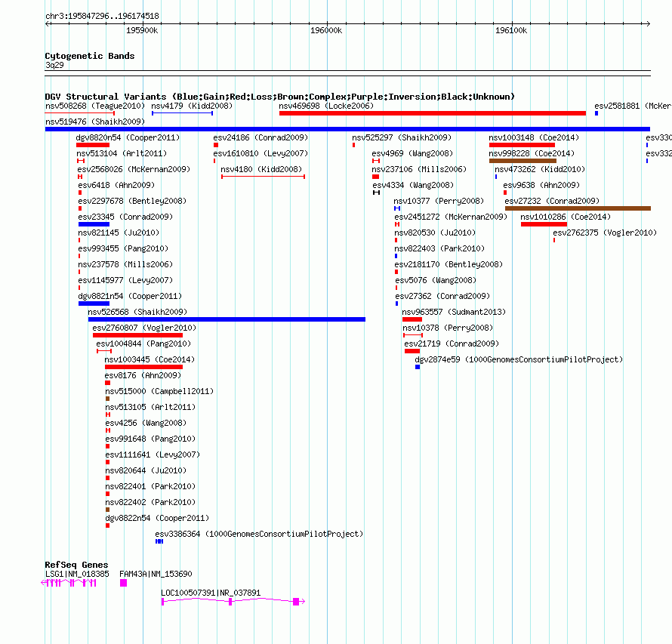Click the esv21719 (Conrad2009) red bar
This screenshot has height=644, width=672.
tap(412, 351)
